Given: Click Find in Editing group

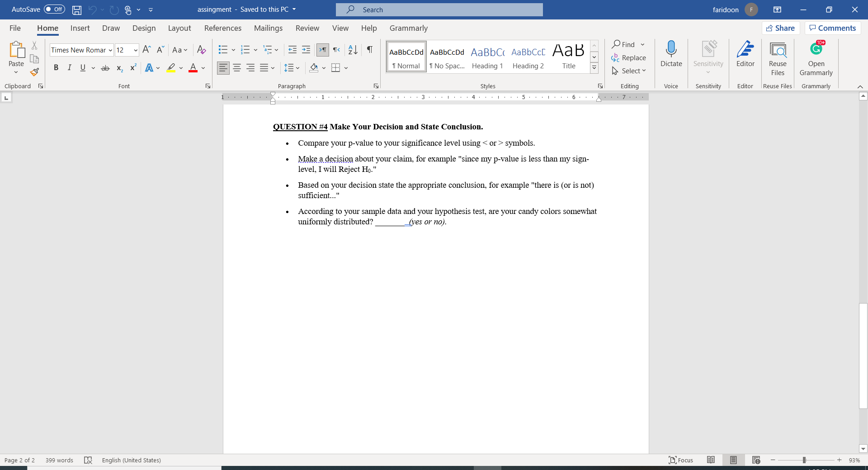Looking at the screenshot, I should point(624,44).
